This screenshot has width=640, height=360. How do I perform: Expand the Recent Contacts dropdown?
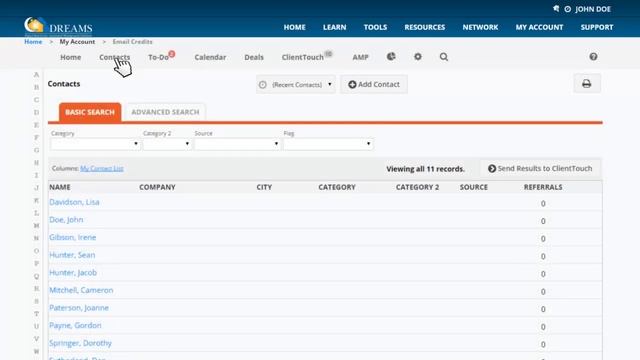pos(296,84)
